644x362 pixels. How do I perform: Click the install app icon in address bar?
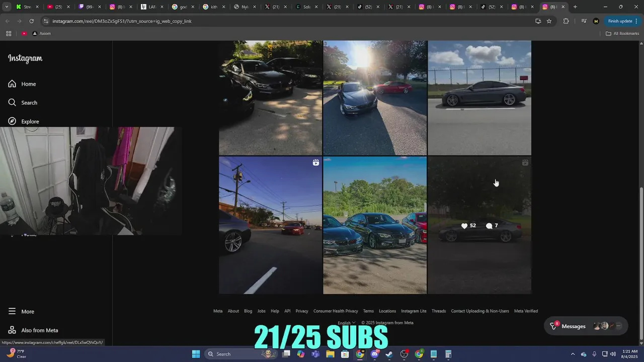point(538,21)
